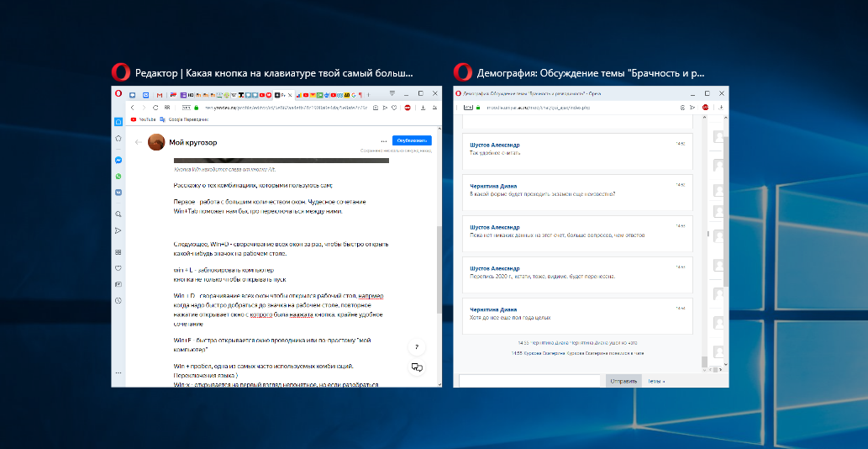The height and width of the screenshot is (449, 868).
Task: Open WhatsApp in the Opera sidebar
Action: 118,176
